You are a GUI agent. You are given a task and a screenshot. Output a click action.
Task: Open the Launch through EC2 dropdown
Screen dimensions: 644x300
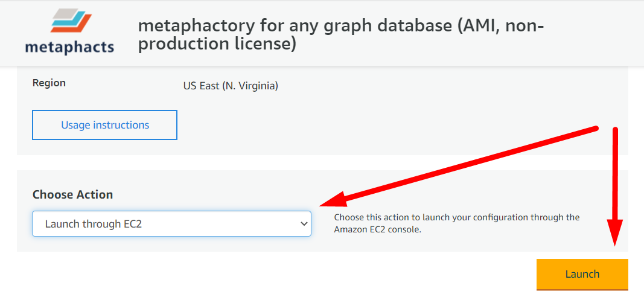pyautogui.click(x=171, y=224)
